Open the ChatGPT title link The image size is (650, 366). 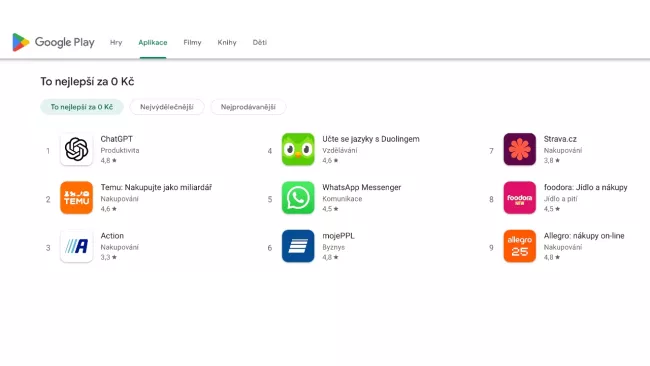(x=116, y=139)
